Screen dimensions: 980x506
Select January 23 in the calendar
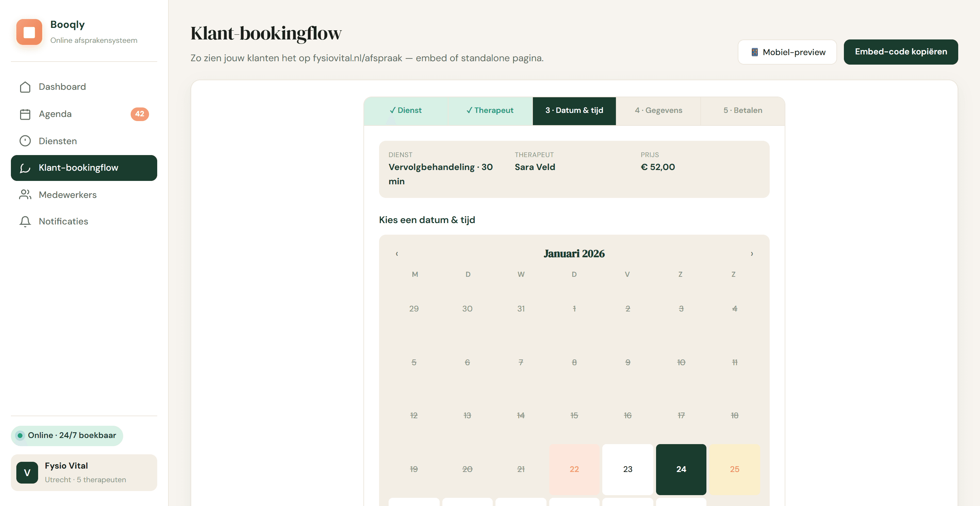pos(628,469)
